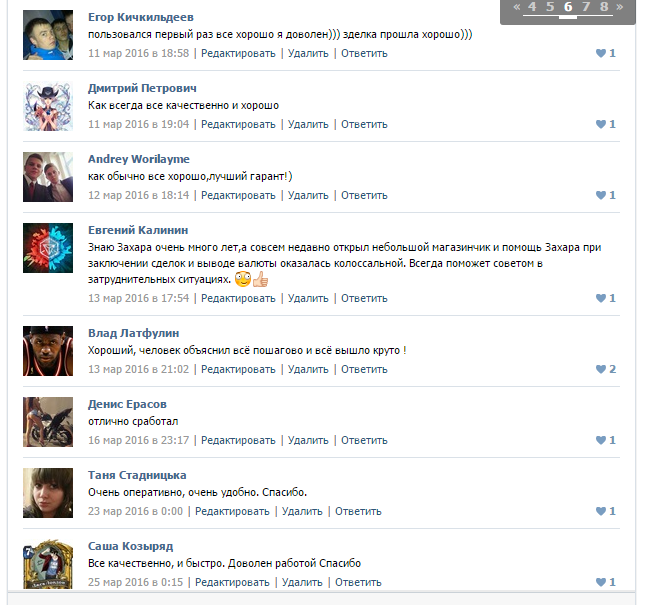Open Andrey Worilayme's avatar photo
This screenshot has height=605, width=649.
48,177
